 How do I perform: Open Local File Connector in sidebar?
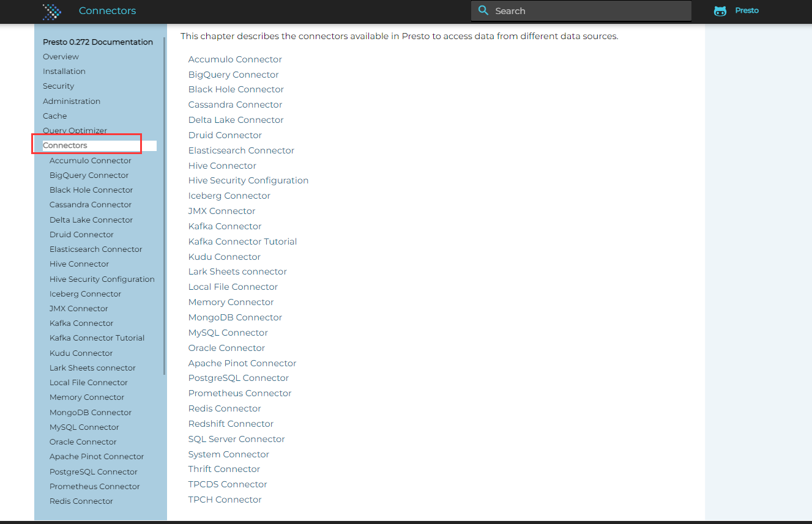pos(89,383)
